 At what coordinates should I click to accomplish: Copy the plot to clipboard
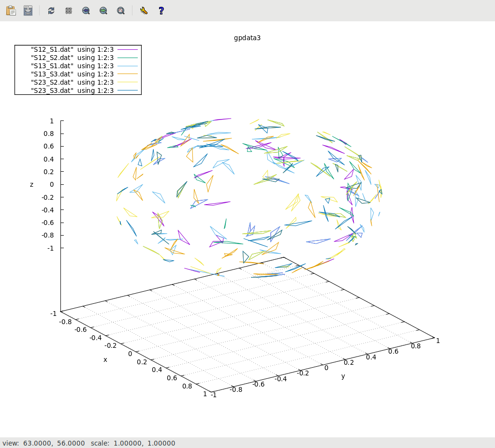[x=11, y=10]
